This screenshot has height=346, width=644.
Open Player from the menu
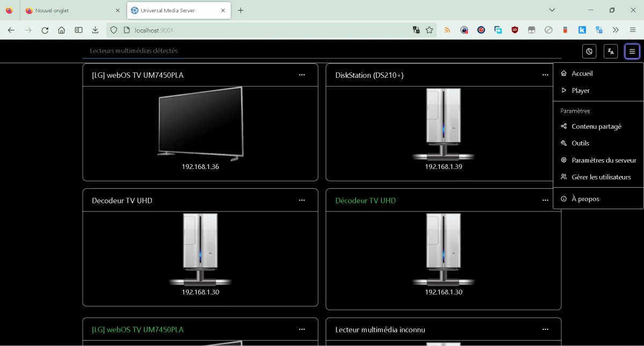[598, 91]
